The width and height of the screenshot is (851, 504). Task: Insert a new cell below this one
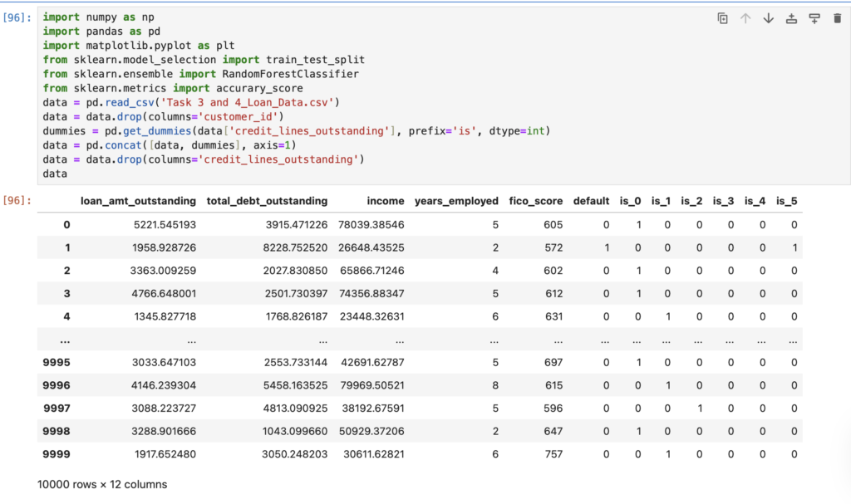tap(814, 18)
